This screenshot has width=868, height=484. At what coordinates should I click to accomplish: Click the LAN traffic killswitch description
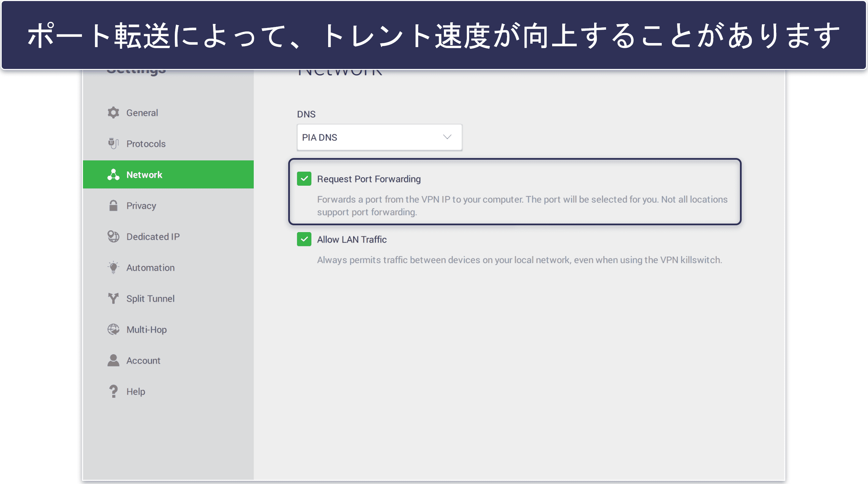519,260
